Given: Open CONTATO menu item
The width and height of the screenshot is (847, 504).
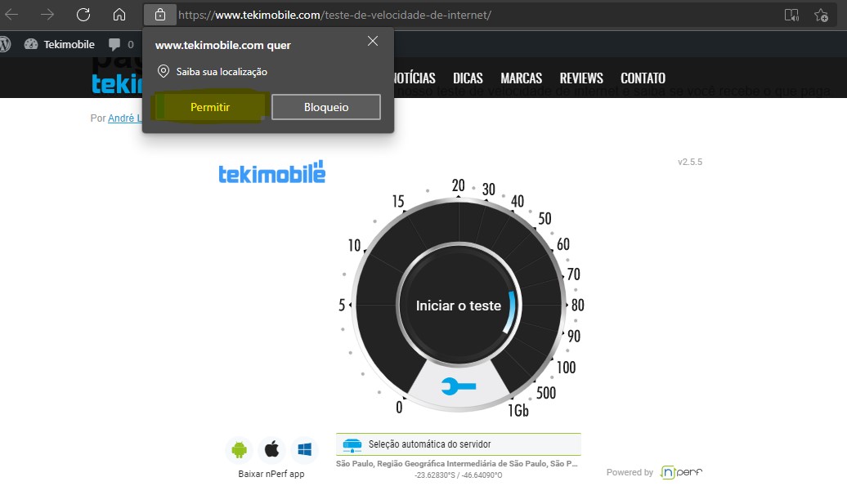Looking at the screenshot, I should pos(643,78).
